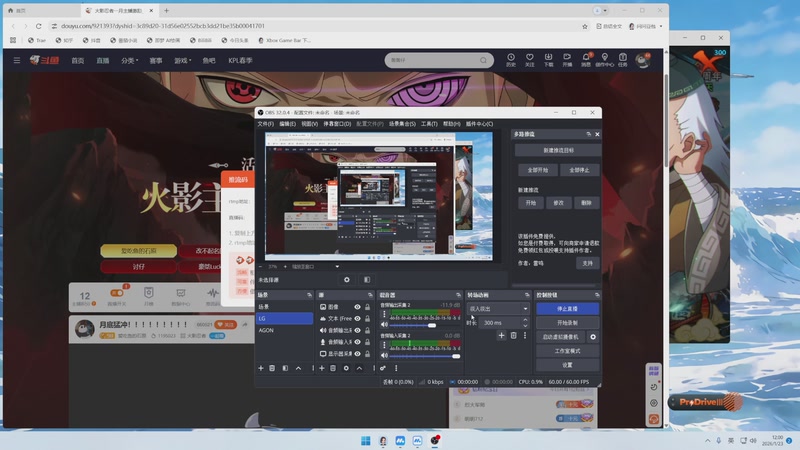Open mixer toolbar three-dot menu
The width and height of the screenshot is (800, 450).
pyautogui.click(x=396, y=368)
